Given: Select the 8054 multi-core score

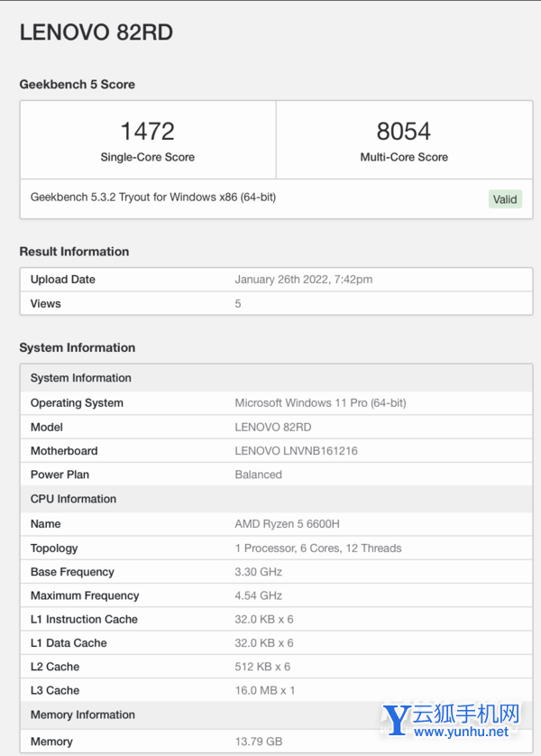Looking at the screenshot, I should click(403, 132).
